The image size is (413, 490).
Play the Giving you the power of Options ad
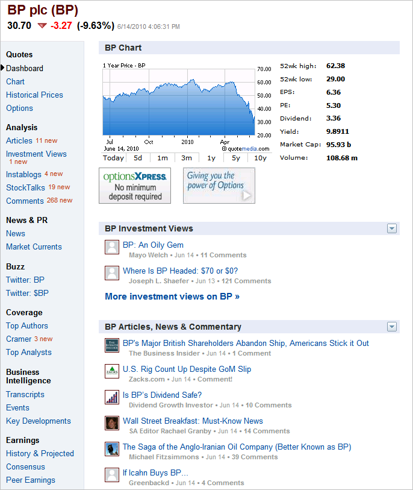[246, 195]
